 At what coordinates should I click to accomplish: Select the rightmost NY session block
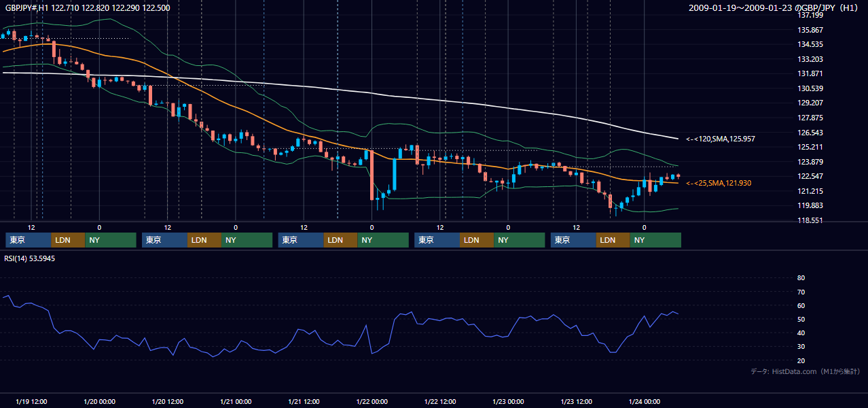pos(656,240)
